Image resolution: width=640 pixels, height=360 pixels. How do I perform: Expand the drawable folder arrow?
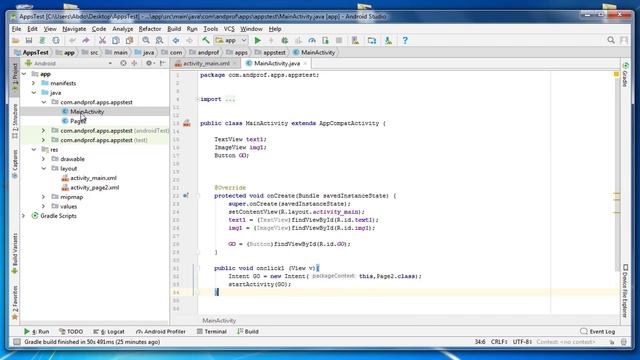pyautogui.click(x=44, y=159)
